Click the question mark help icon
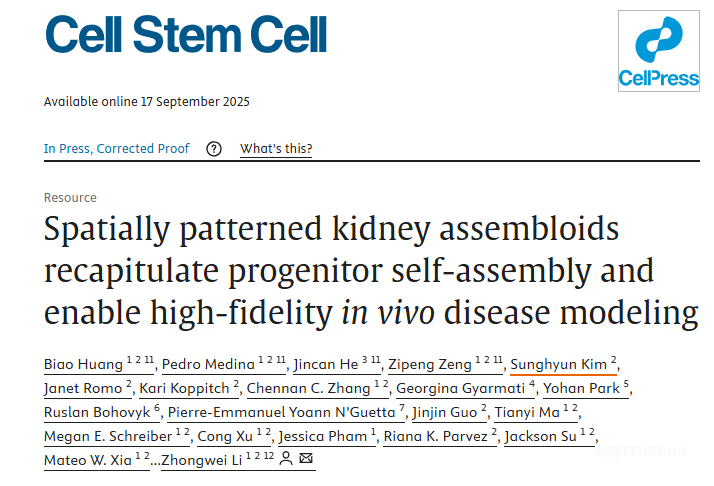 [x=214, y=149]
